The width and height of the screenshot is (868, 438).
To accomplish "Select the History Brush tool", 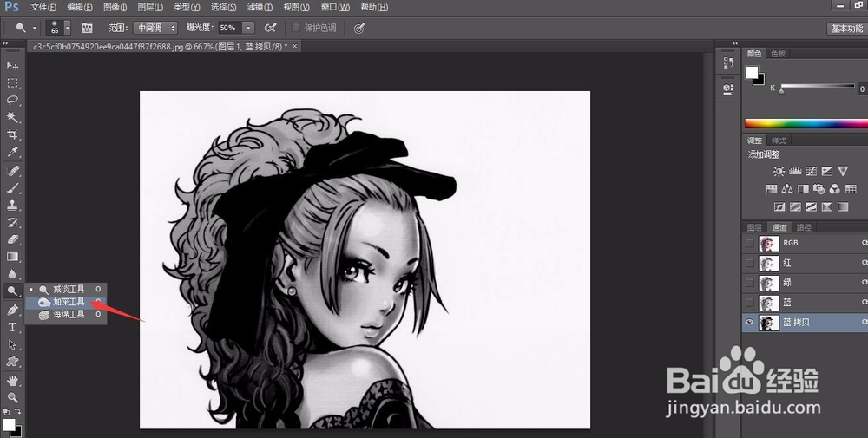I will point(12,222).
